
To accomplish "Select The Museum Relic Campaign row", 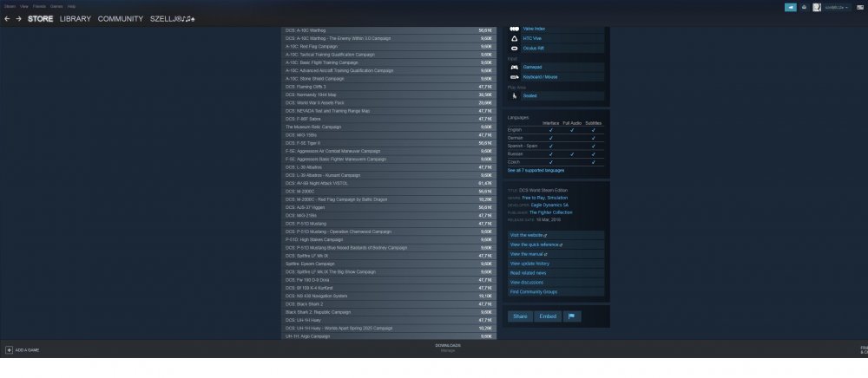I will [x=389, y=127].
